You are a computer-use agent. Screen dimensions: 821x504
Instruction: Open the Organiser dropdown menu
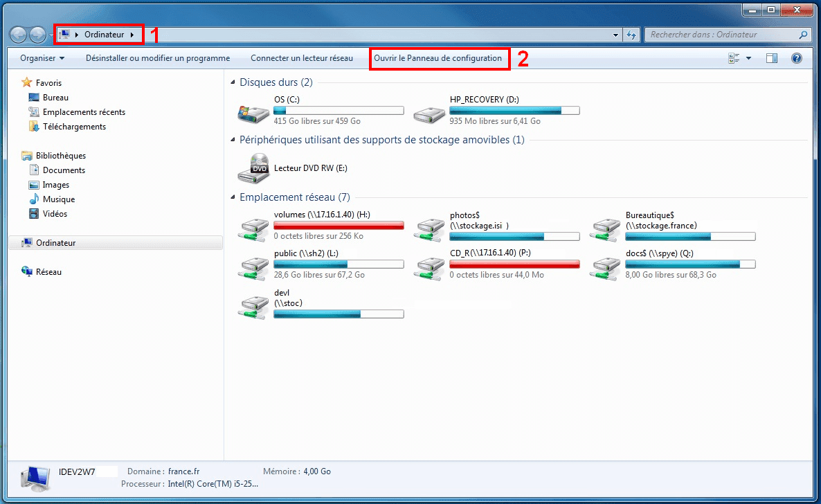(42, 59)
